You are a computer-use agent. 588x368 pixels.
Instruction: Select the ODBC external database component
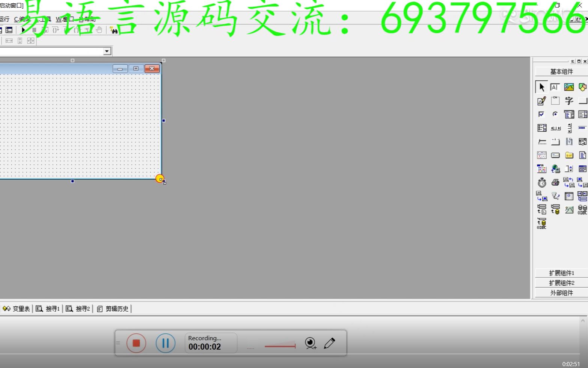click(x=582, y=210)
